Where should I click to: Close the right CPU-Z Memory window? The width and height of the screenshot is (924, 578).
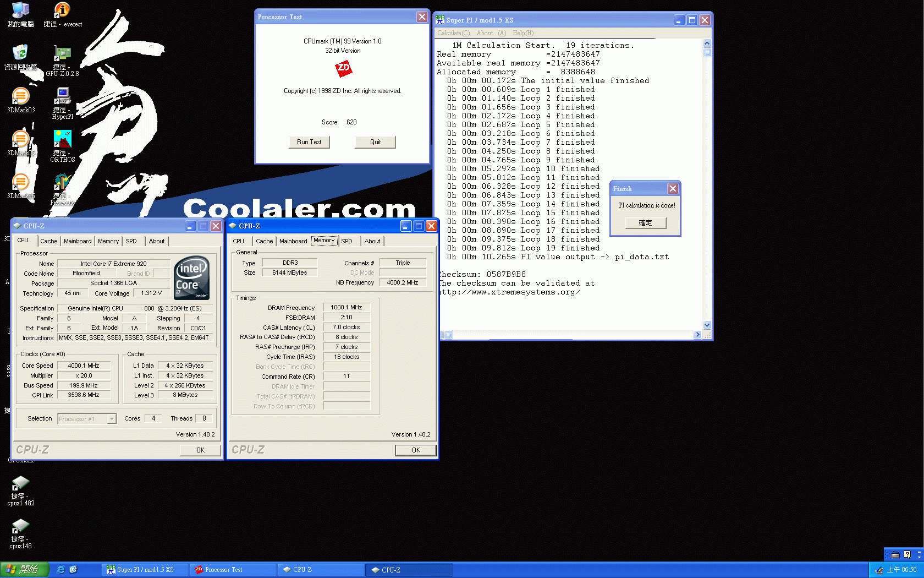[x=432, y=226]
